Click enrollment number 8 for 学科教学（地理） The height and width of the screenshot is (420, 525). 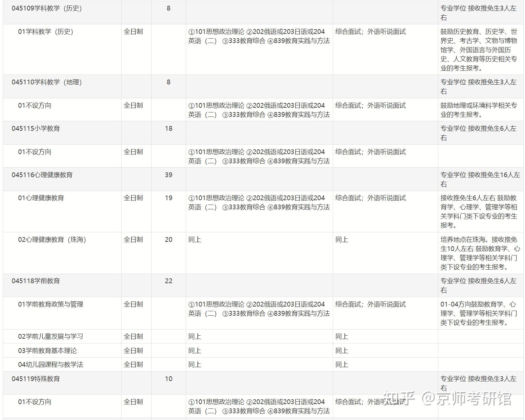(169, 82)
